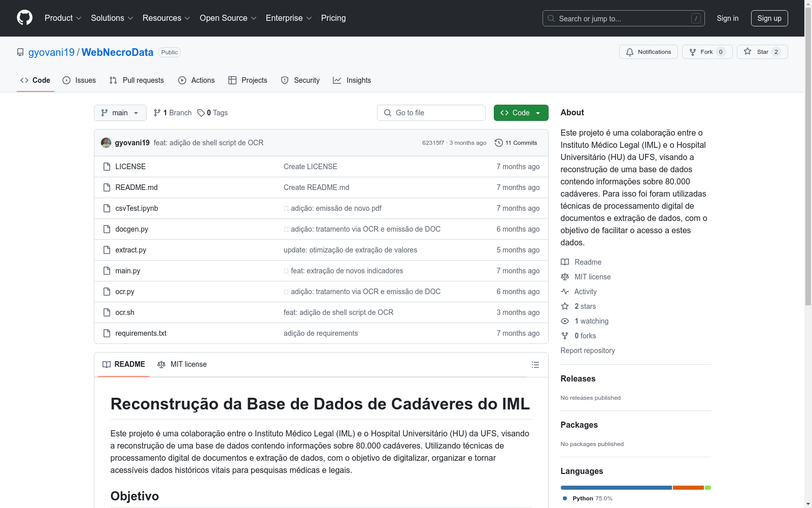Click commit message 'Create LICENSE'
The width and height of the screenshot is (812, 508).
coord(311,167)
